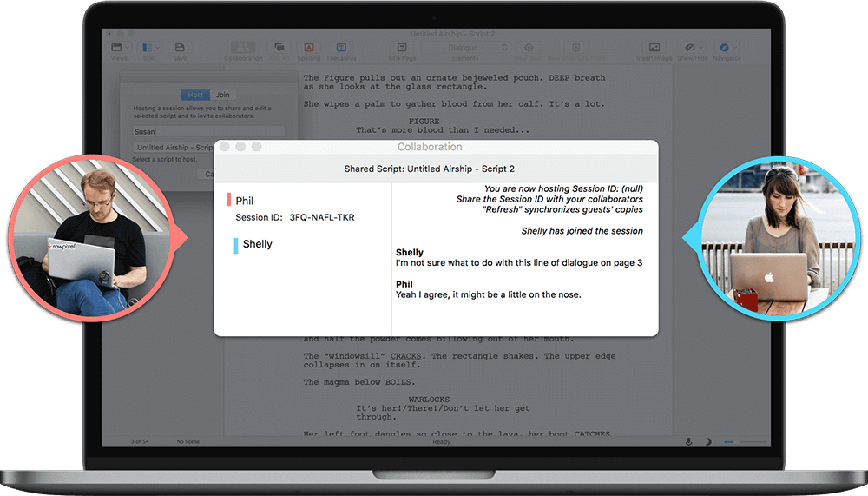
Task: Click Phil's red color marker
Action: [228, 200]
